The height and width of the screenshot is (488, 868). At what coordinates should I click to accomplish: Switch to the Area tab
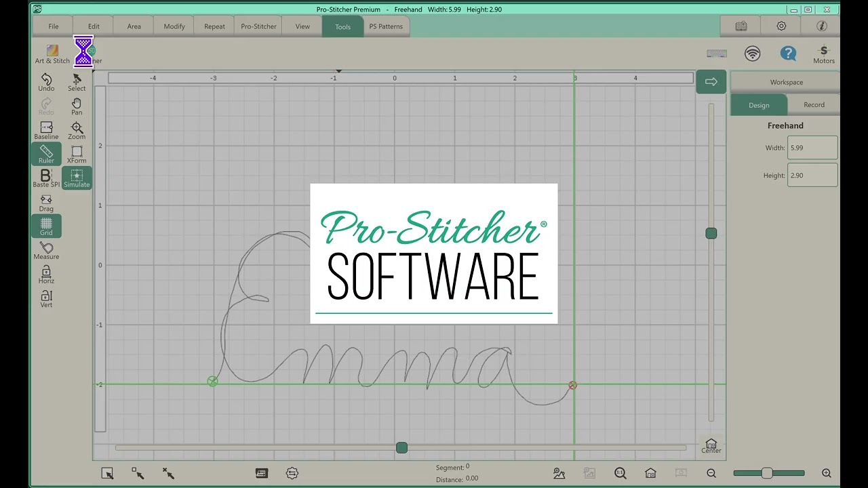[134, 26]
